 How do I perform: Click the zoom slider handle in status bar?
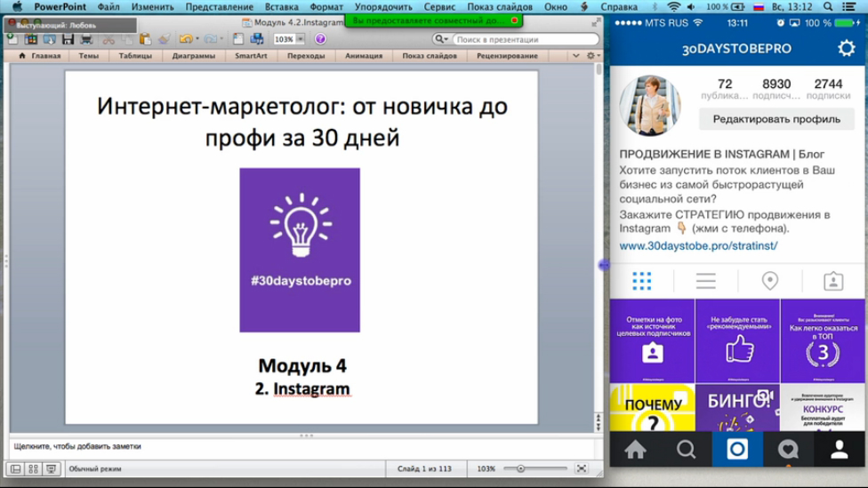pos(520,468)
